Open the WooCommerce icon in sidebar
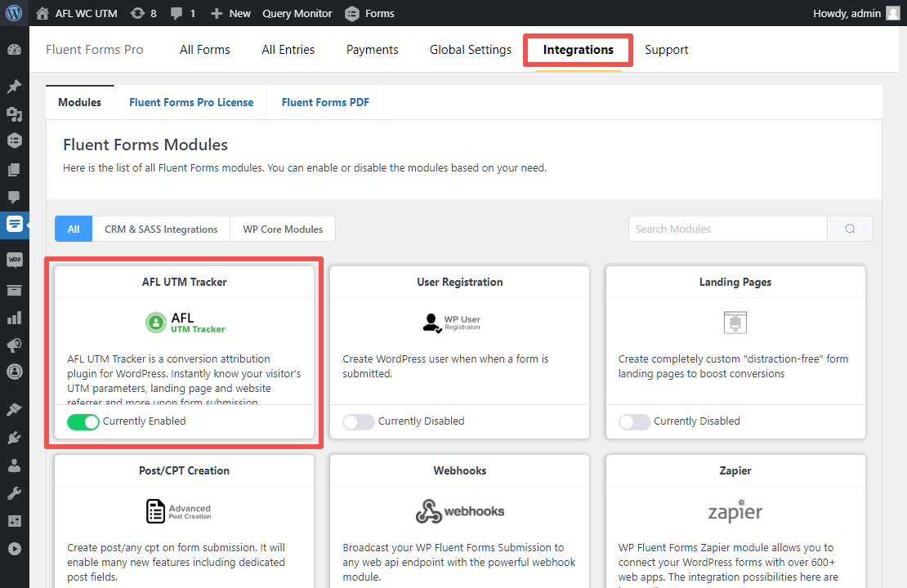907x588 pixels. [x=15, y=260]
